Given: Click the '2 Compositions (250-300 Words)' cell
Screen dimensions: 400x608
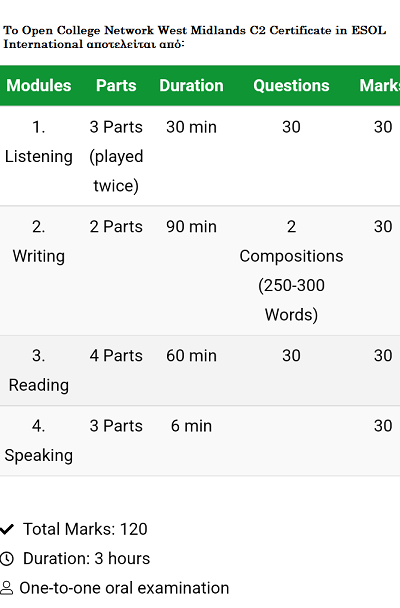Looking at the screenshot, I should click(x=291, y=271).
